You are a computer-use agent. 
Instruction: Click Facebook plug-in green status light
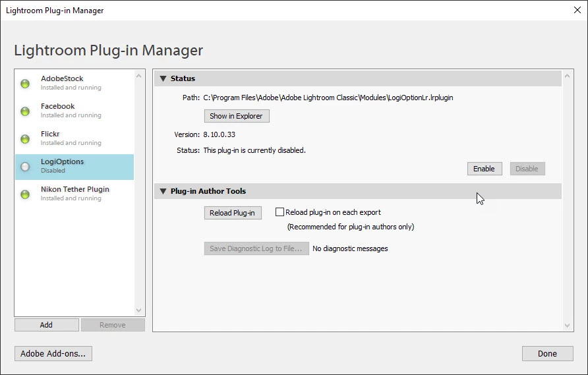(25, 111)
